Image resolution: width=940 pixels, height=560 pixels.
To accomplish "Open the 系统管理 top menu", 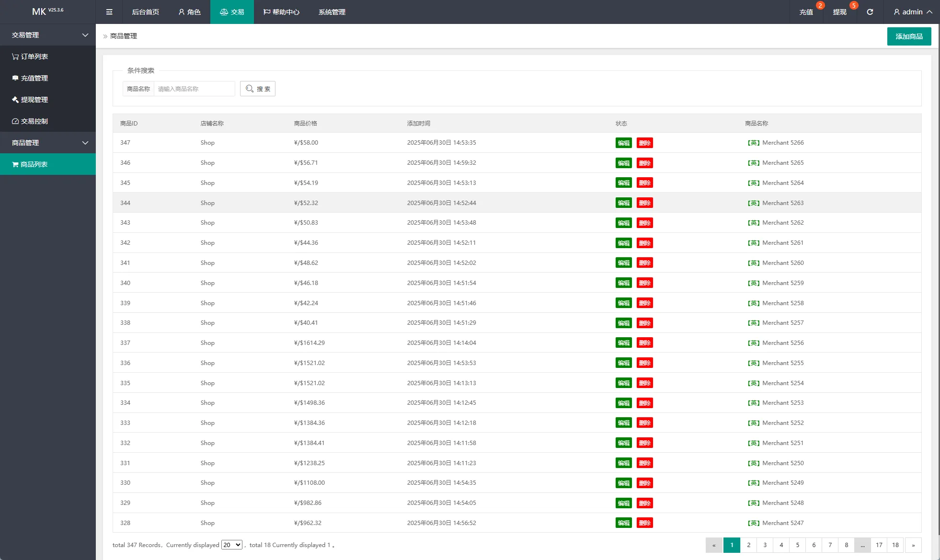I will click(x=332, y=12).
